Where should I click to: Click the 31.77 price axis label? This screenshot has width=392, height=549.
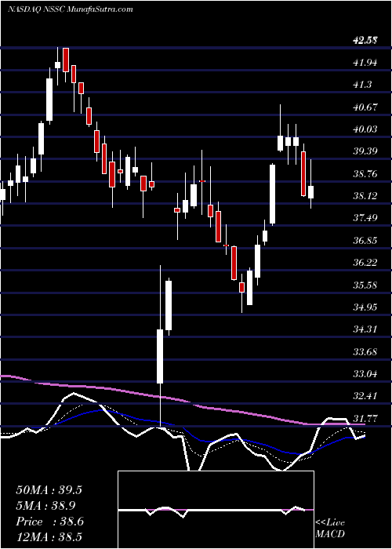pyautogui.click(x=365, y=418)
